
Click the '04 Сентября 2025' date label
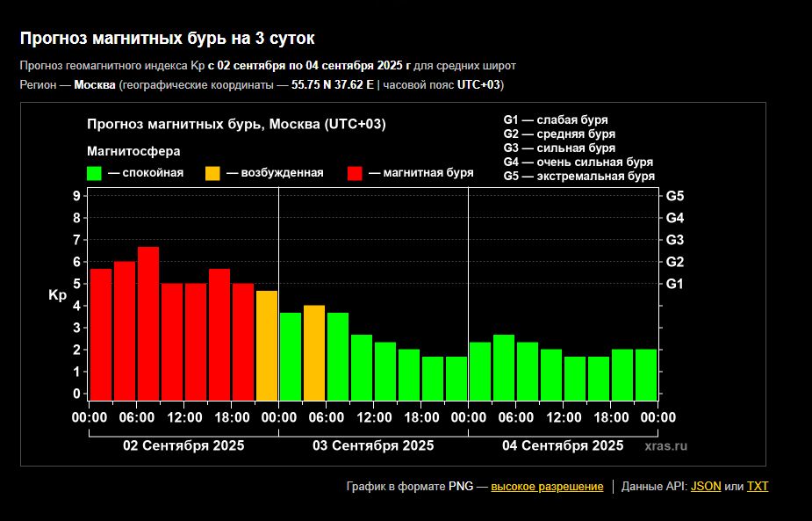tap(563, 445)
